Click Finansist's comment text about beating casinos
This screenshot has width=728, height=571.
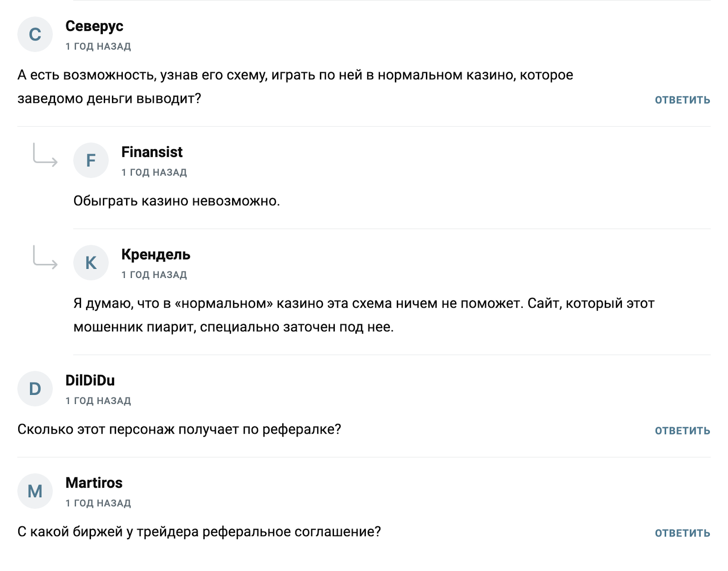[x=177, y=199]
